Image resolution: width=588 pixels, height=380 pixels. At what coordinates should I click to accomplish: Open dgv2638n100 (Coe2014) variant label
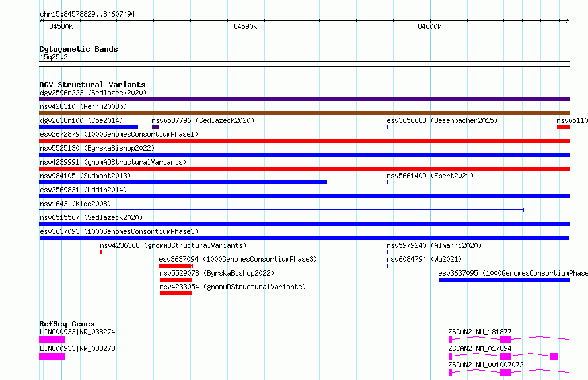pyautogui.click(x=81, y=120)
